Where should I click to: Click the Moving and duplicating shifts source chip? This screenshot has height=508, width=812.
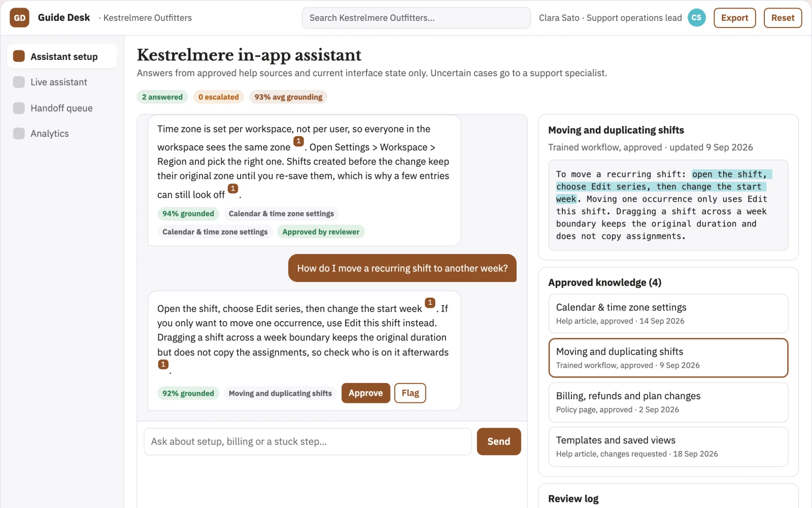coord(280,393)
